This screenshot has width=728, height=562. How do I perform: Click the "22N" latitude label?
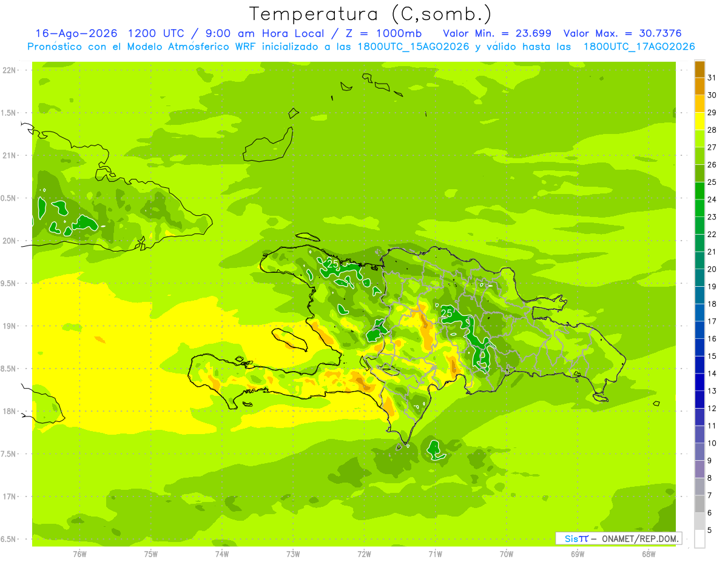(x=10, y=70)
